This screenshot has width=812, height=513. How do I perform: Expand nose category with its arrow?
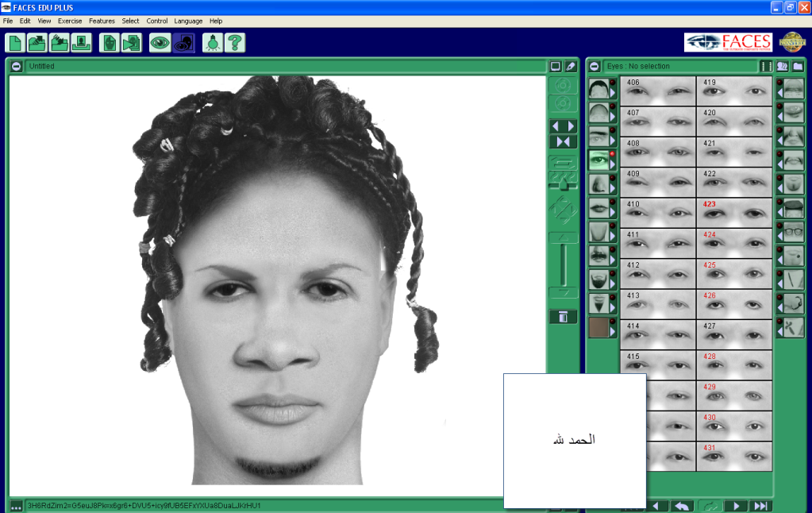pyautogui.click(x=613, y=188)
